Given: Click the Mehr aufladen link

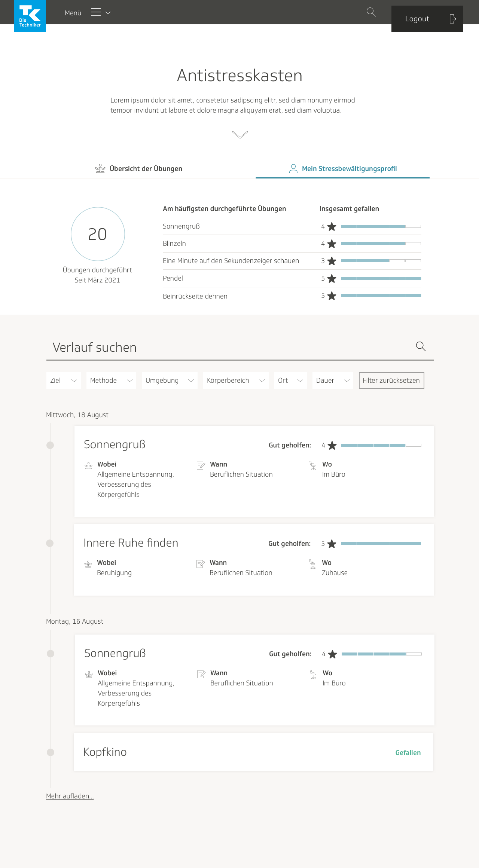Looking at the screenshot, I should 70,796.
